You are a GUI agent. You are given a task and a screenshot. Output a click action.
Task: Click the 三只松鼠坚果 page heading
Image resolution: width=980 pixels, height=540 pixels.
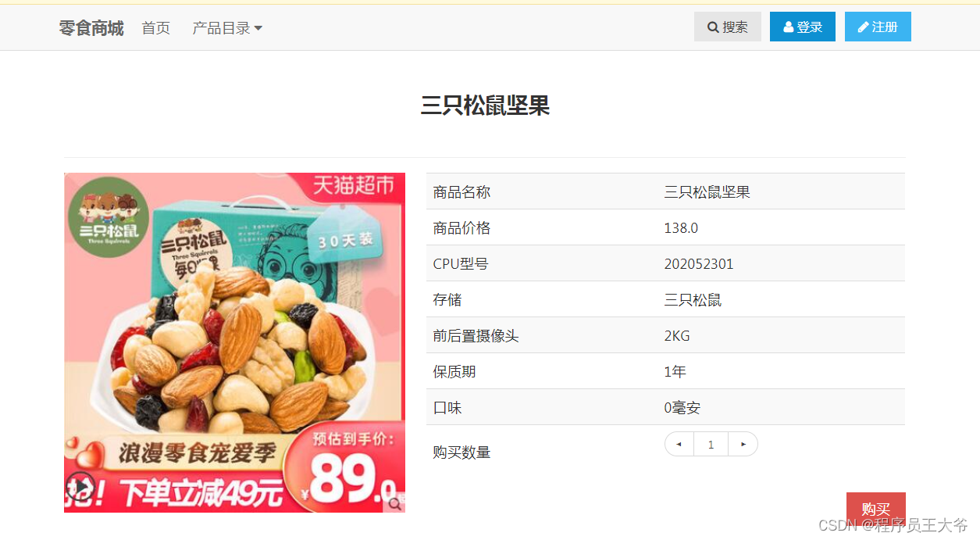(485, 105)
